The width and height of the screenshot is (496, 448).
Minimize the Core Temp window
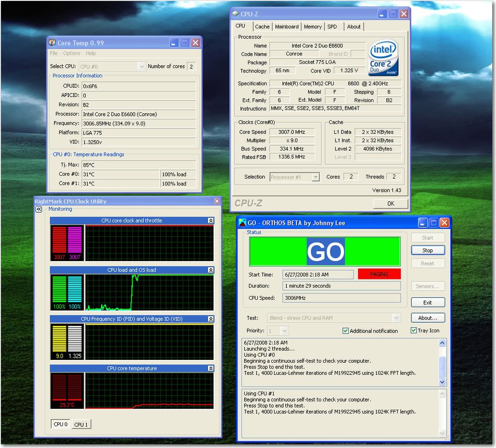point(174,43)
